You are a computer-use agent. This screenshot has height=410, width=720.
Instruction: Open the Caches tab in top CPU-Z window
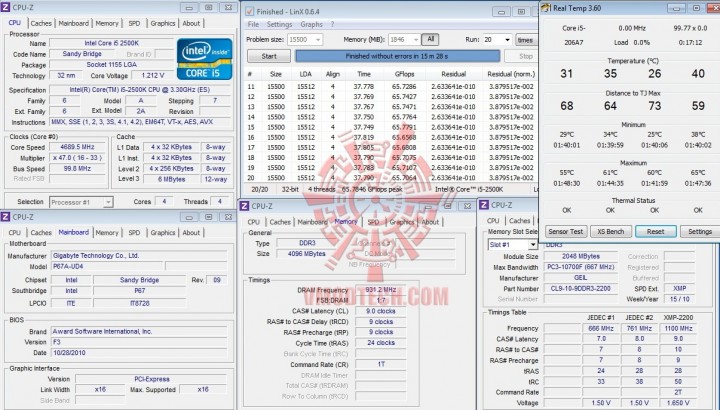41,23
